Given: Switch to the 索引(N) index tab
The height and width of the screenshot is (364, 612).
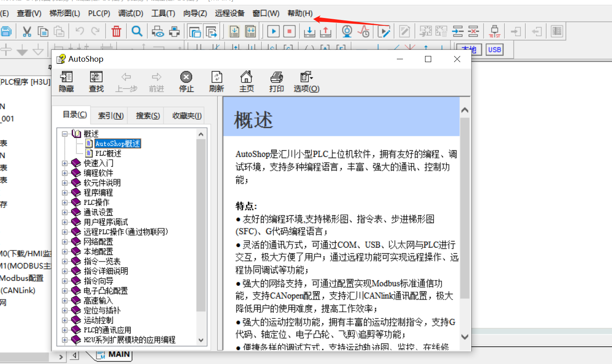Looking at the screenshot, I should (110, 116).
